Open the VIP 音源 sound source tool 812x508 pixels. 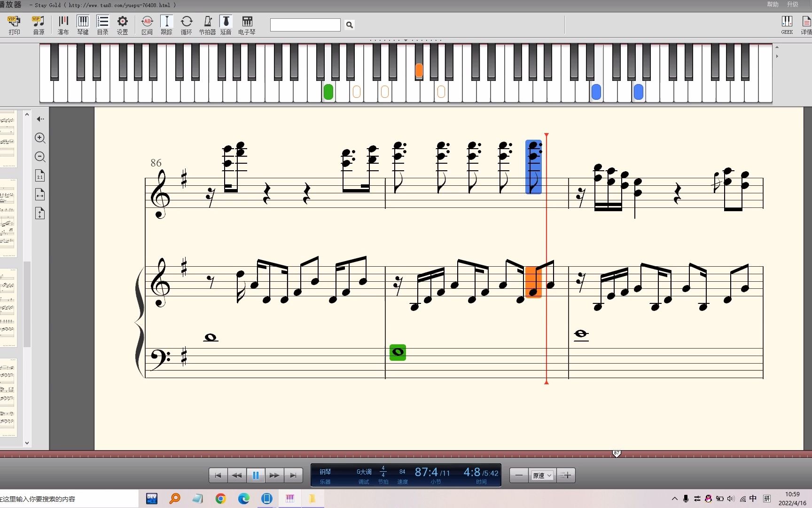(39, 25)
